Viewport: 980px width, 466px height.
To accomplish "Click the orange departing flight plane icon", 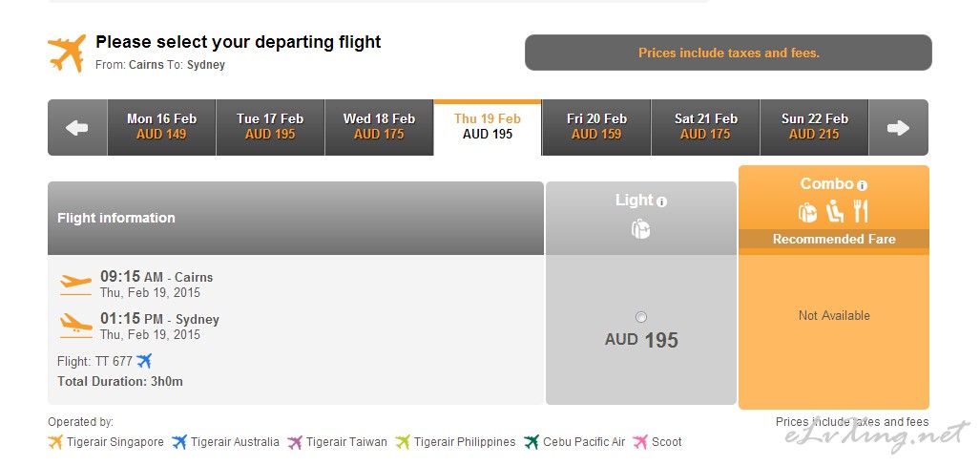I will (67, 53).
